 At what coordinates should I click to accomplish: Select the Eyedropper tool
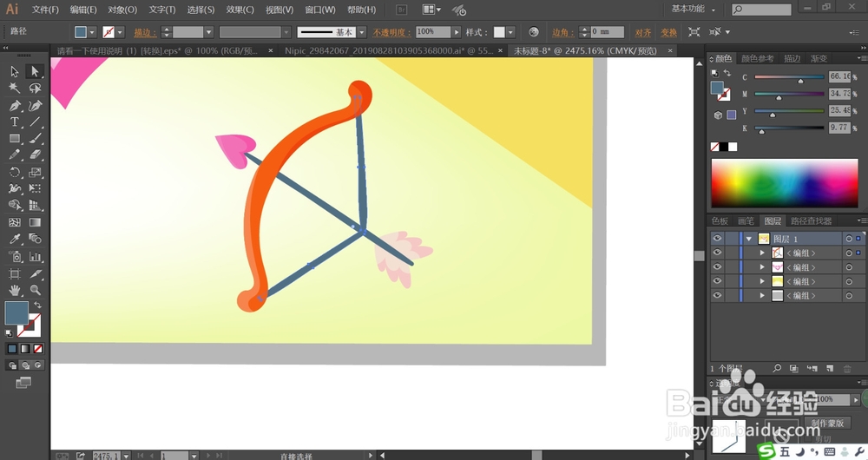point(15,240)
